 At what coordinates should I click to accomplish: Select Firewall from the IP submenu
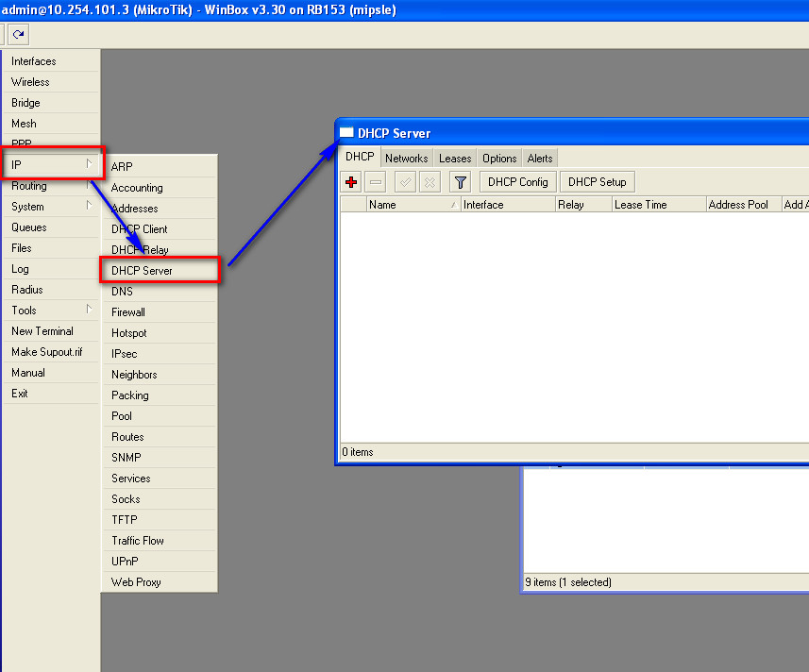tap(160, 312)
